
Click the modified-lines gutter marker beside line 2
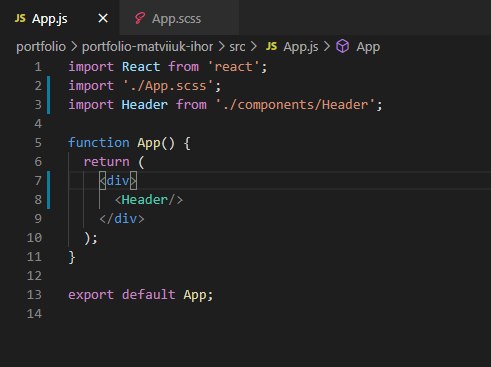pos(49,95)
